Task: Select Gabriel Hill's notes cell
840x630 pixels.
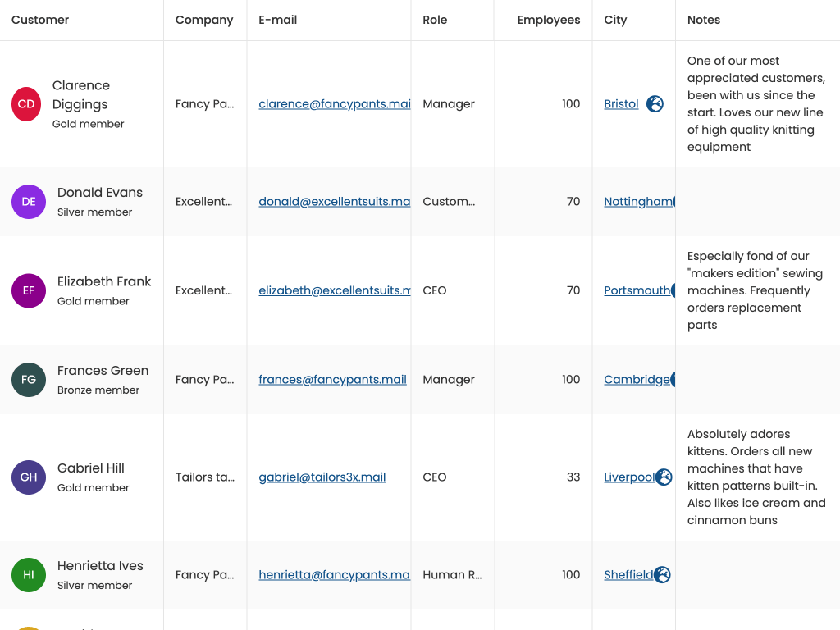Action: click(x=756, y=477)
